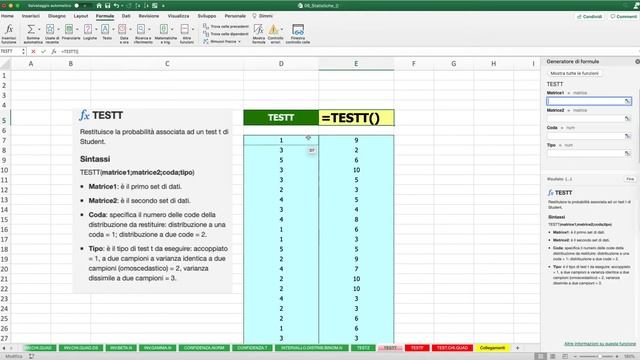Confirm formula entry with the green checkmark
640x360 pixels.
pos(43,51)
